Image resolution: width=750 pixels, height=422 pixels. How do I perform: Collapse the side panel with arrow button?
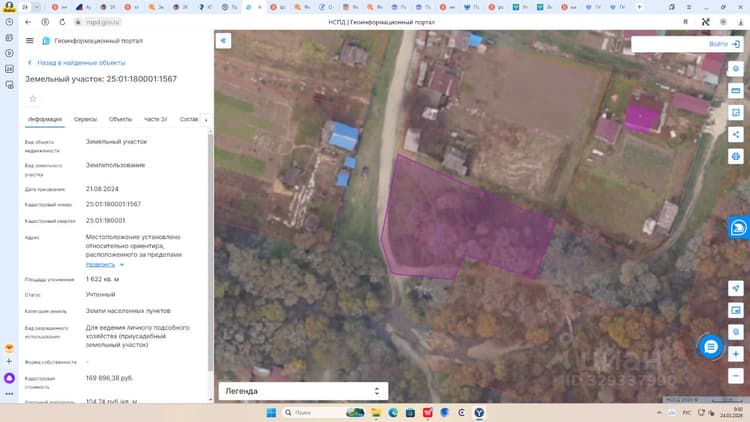click(x=223, y=41)
